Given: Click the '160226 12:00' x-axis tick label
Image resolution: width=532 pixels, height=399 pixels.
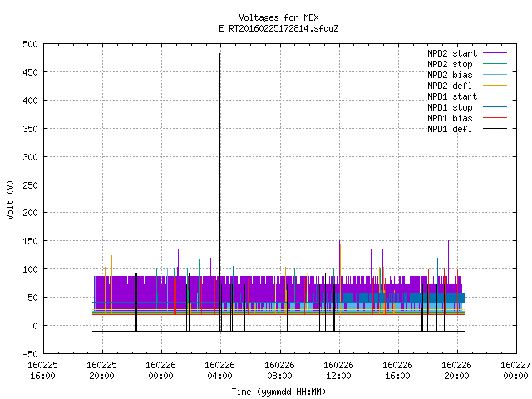Looking at the screenshot, I should coord(338,371).
